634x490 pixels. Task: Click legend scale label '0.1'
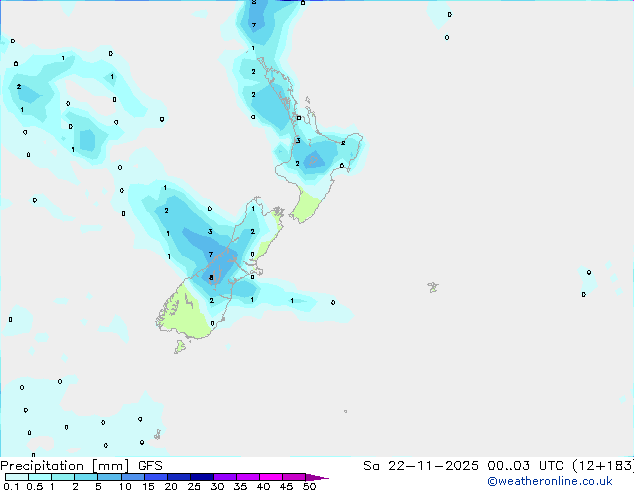click(11, 486)
